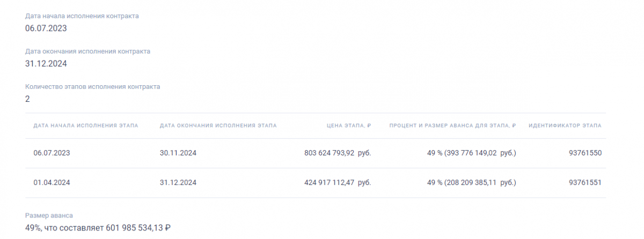Image resolution: width=644 pixels, height=239 pixels.
Task: Click 'Процент и размер аванса' column header
Action: [x=452, y=125]
